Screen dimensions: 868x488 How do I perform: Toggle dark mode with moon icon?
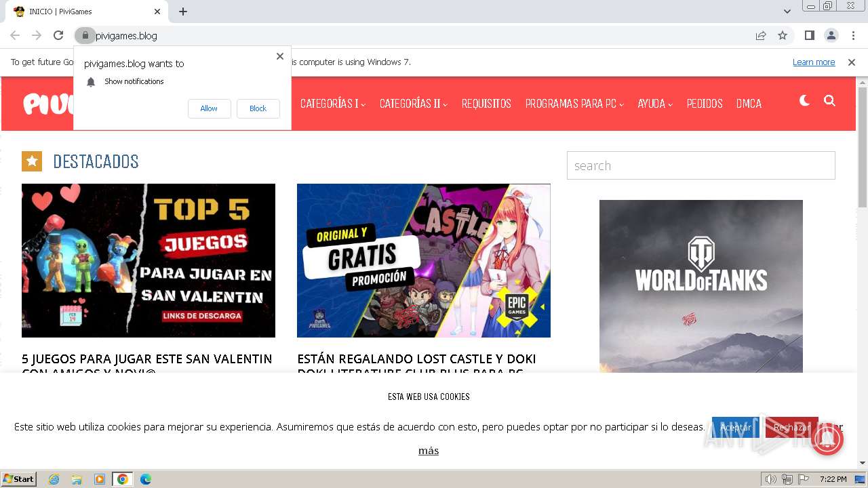[x=804, y=101]
